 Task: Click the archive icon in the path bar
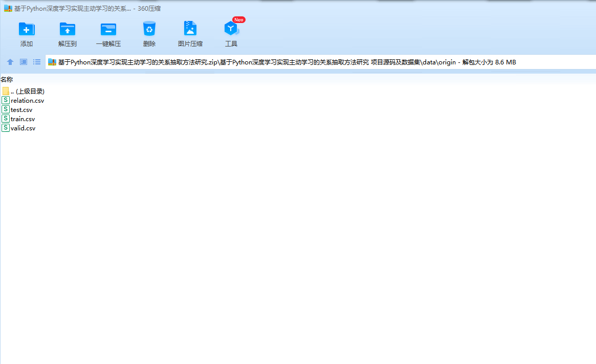point(52,62)
